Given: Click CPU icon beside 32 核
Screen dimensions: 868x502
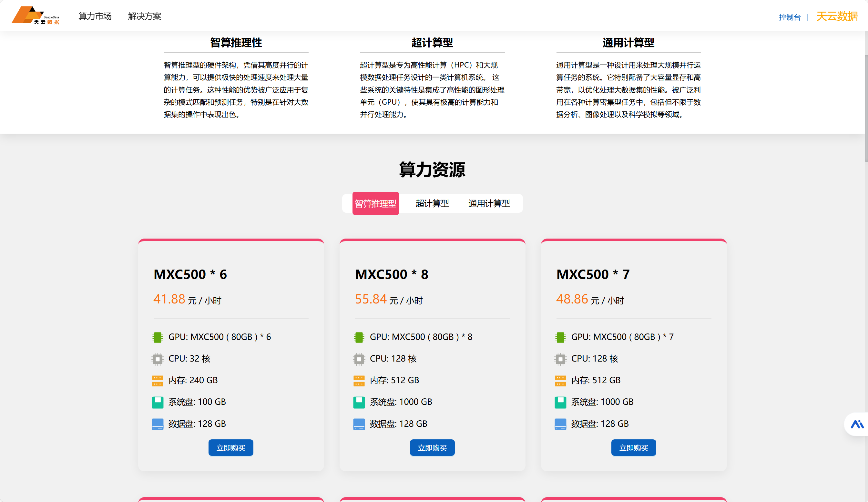Looking at the screenshot, I should point(158,359).
